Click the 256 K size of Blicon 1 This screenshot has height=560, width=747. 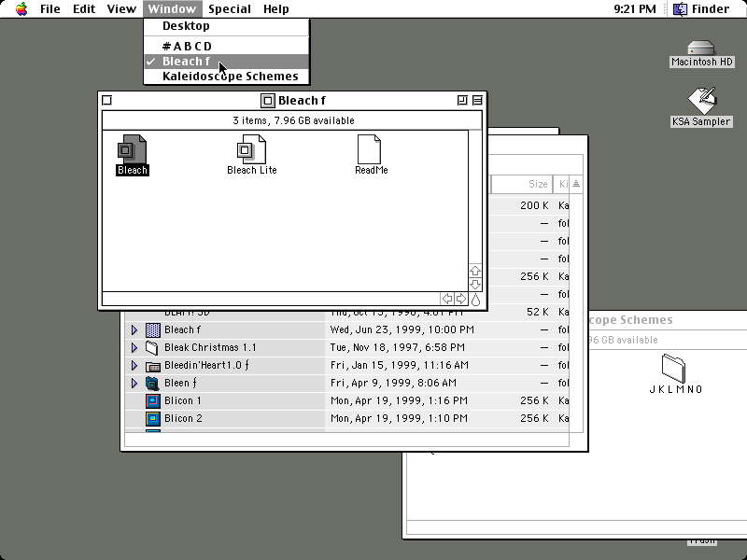534,401
